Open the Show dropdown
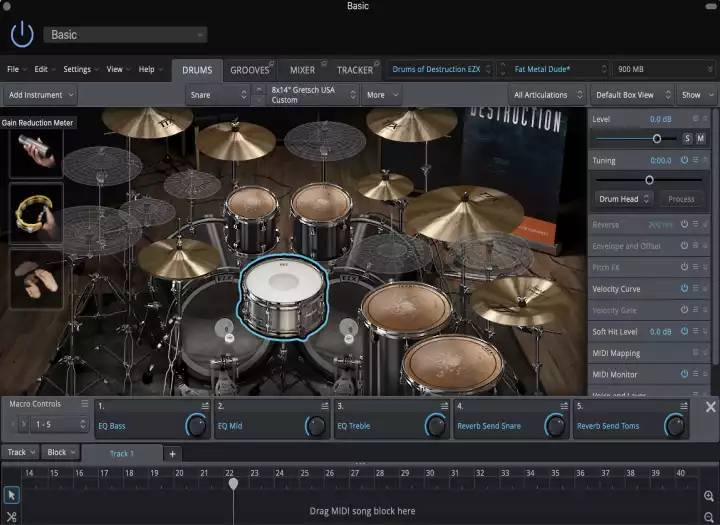Image resolution: width=720 pixels, height=525 pixels. click(697, 95)
